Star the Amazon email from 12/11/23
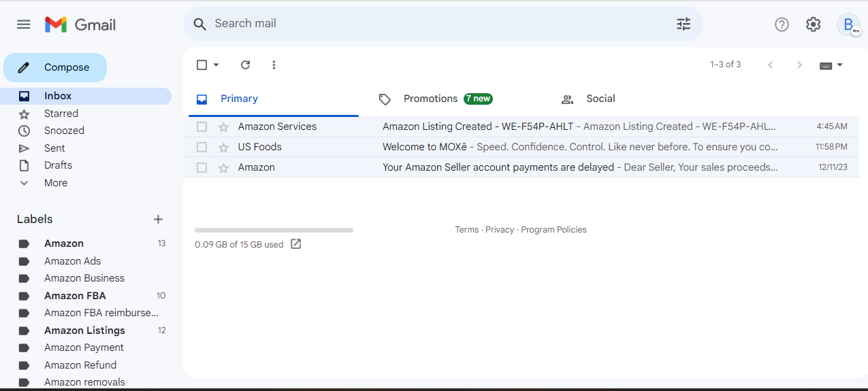The width and height of the screenshot is (868, 391). pos(223,168)
